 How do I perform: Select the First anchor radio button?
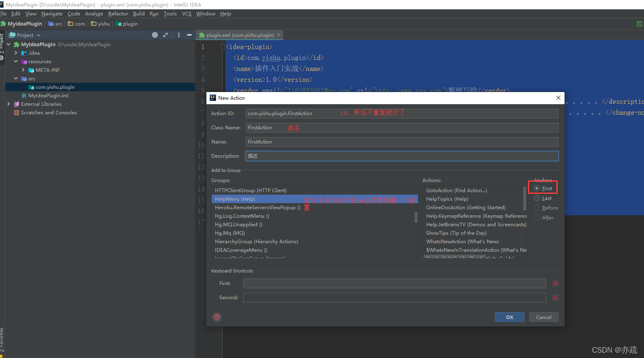[x=537, y=189]
